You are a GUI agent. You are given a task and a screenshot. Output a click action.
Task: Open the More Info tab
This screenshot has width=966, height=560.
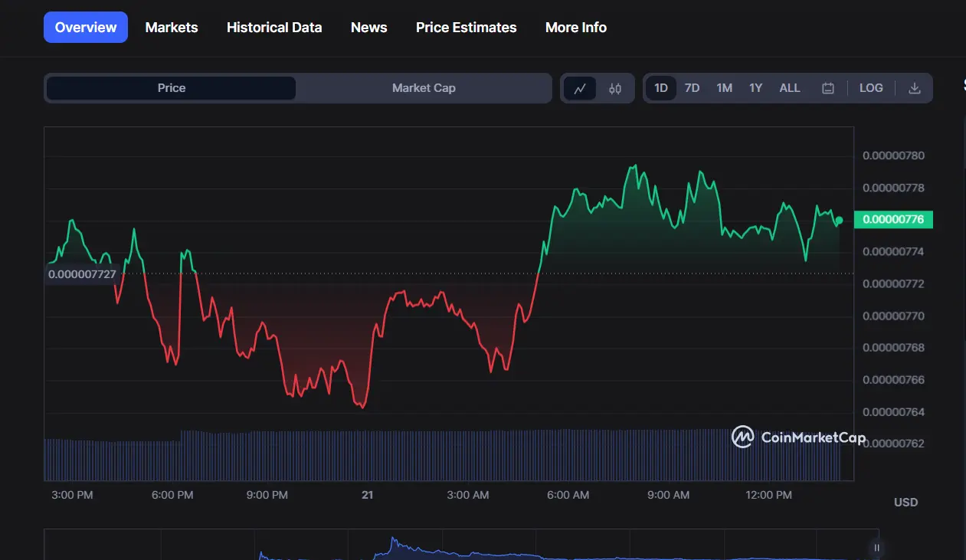click(575, 27)
